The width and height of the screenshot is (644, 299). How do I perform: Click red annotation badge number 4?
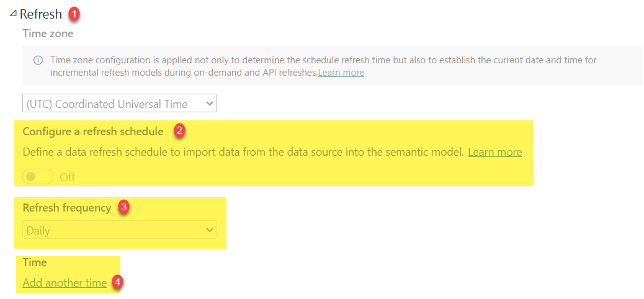tap(118, 282)
